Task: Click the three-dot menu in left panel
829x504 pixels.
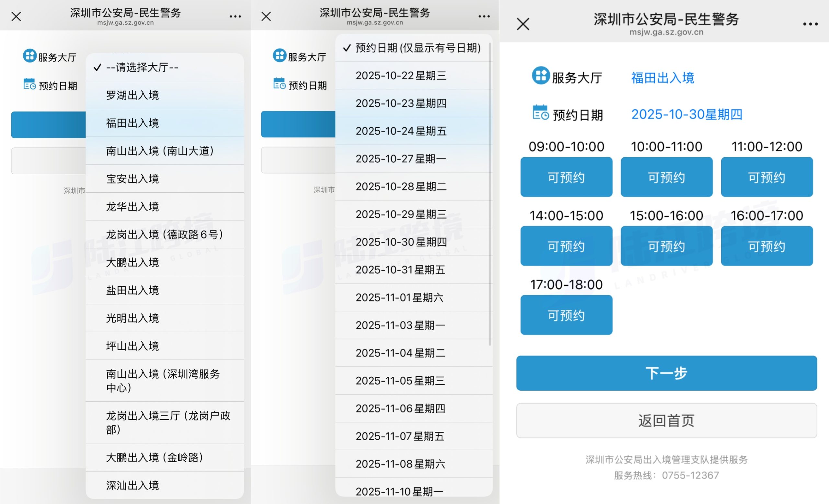Action: tap(235, 16)
